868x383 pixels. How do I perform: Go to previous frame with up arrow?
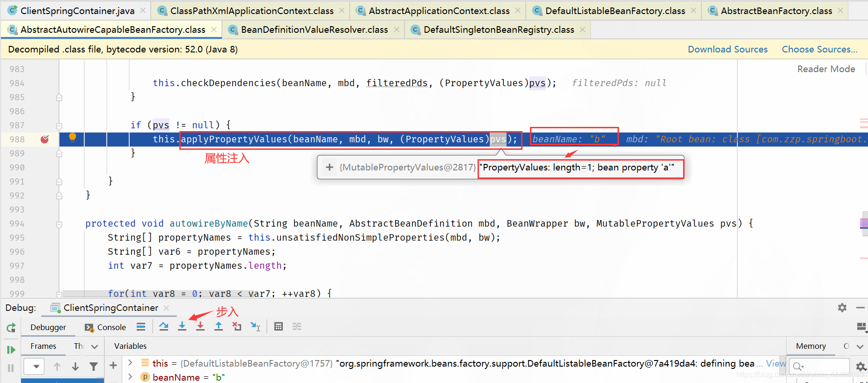click(x=57, y=367)
